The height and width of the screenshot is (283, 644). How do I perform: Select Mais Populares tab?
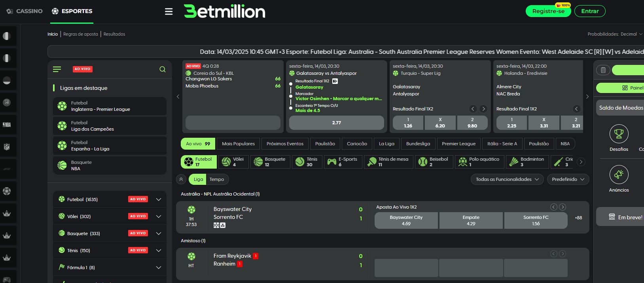coord(239,144)
